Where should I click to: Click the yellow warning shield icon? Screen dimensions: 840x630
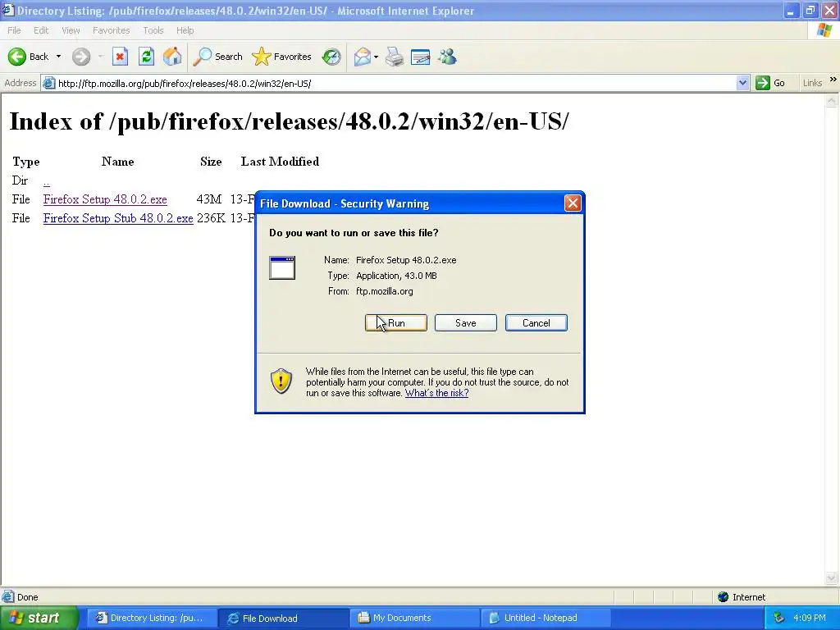[281, 381]
